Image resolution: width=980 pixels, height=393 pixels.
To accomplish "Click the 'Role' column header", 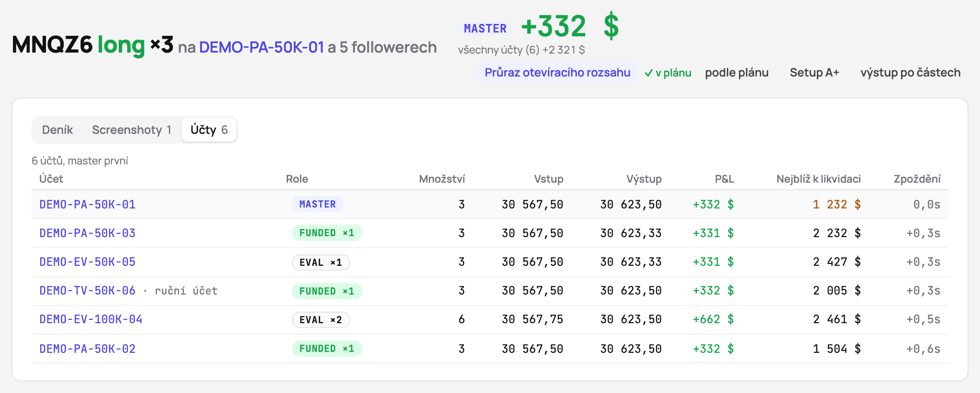I will point(297,179).
